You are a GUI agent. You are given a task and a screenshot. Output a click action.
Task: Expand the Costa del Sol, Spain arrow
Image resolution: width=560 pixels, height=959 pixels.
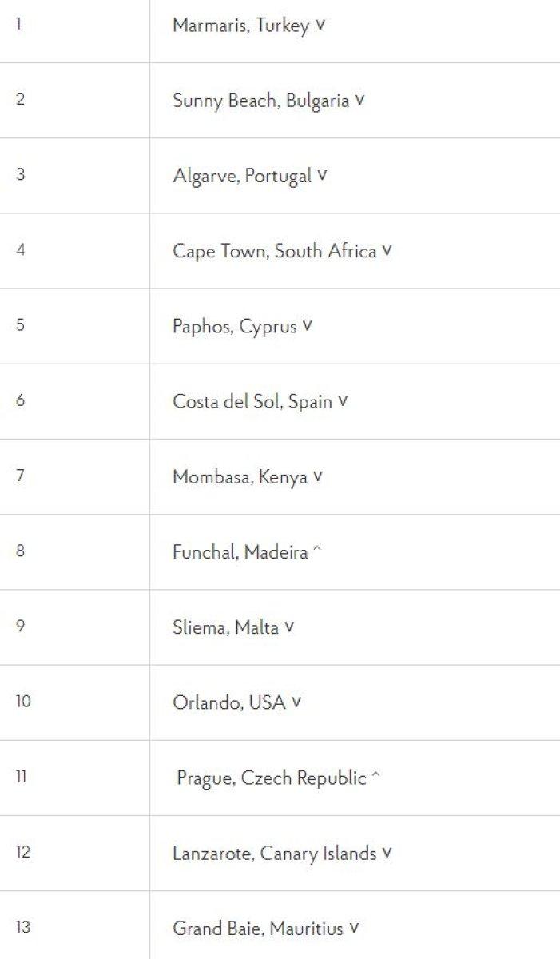click(x=343, y=401)
